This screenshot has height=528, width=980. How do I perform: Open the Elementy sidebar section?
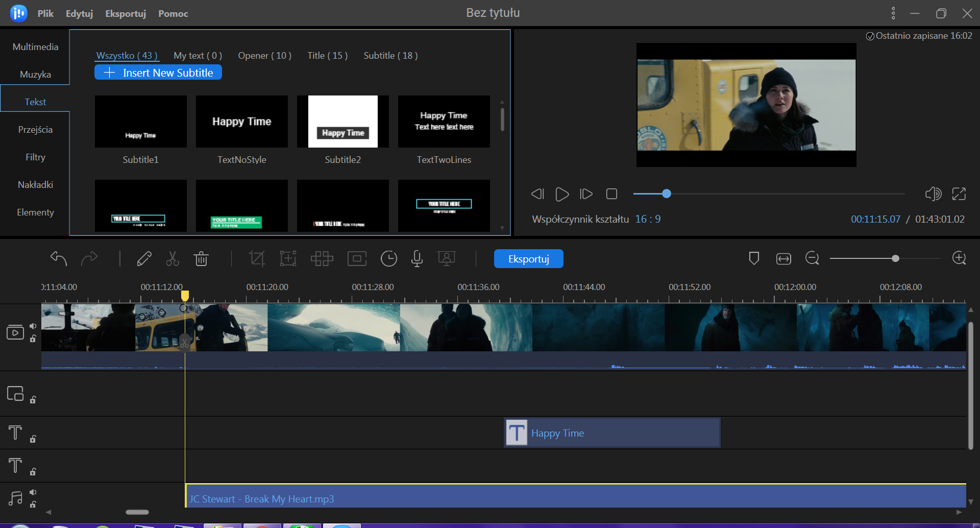tap(35, 212)
